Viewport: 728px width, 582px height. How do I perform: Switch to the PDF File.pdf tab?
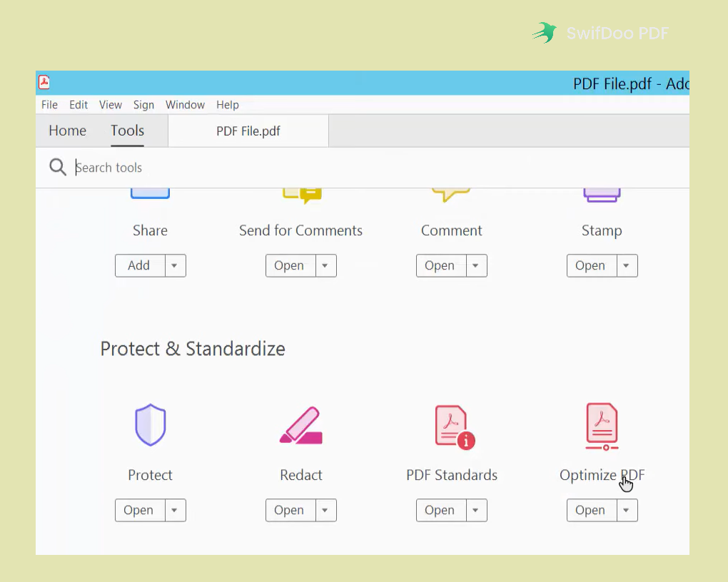248,131
